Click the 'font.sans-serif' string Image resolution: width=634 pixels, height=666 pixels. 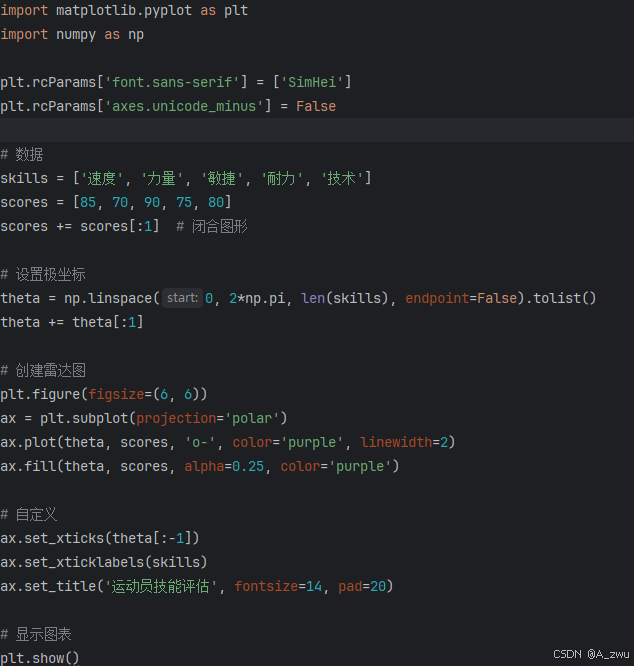172,82
